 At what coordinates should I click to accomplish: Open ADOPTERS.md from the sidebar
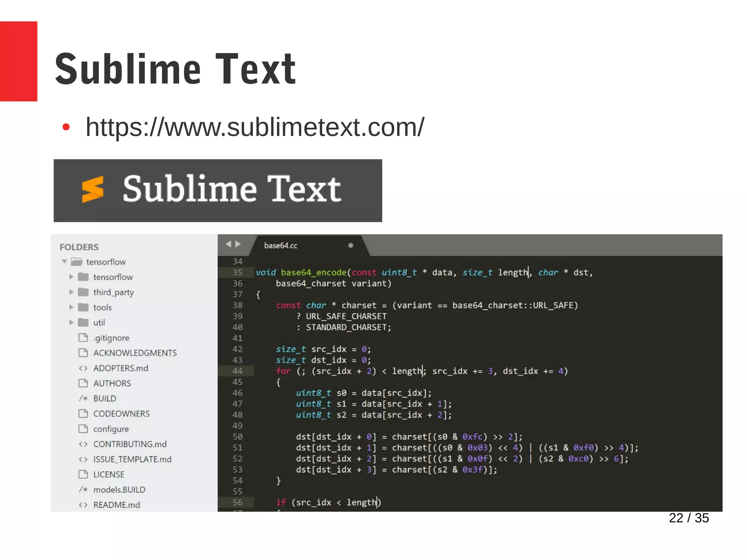[121, 368]
